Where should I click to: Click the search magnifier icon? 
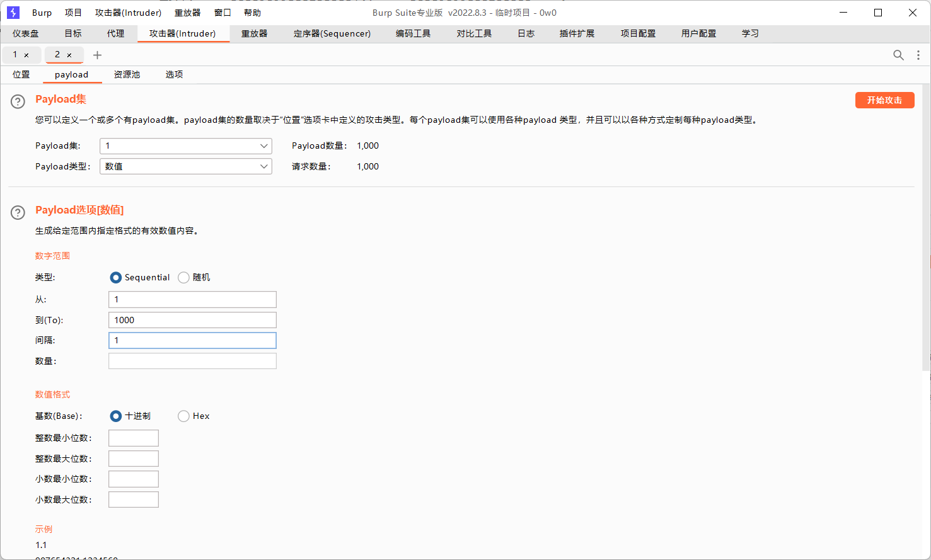[898, 55]
